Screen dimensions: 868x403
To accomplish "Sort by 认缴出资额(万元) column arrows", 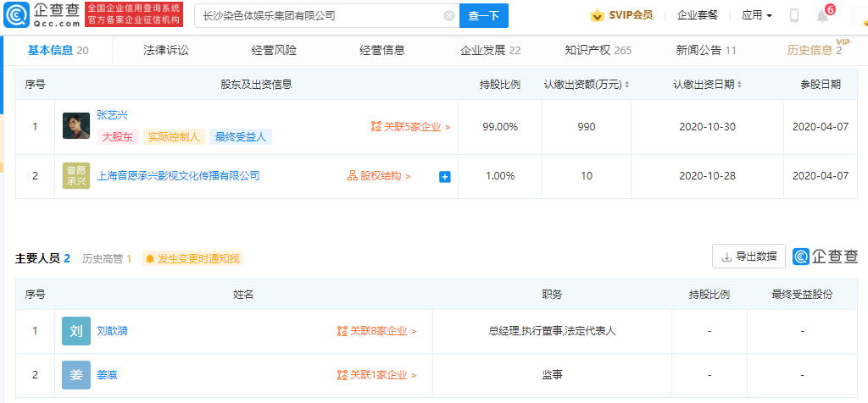I will pos(628,85).
